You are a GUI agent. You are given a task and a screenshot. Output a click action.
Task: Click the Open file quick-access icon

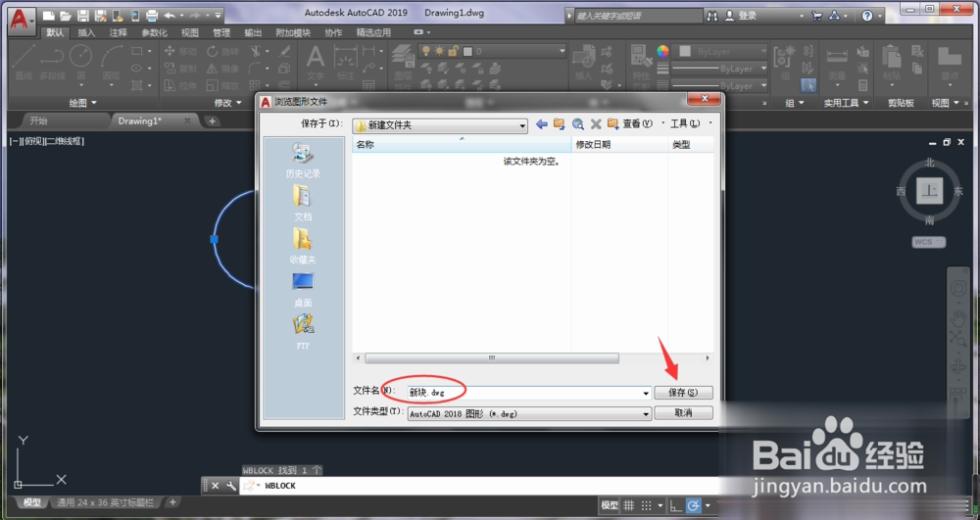coord(66,16)
